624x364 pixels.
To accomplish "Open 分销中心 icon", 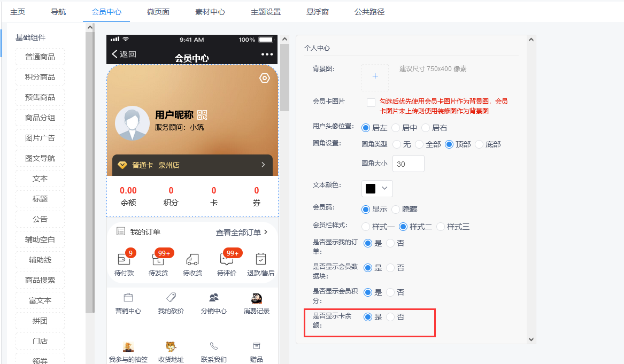I will pyautogui.click(x=214, y=298).
